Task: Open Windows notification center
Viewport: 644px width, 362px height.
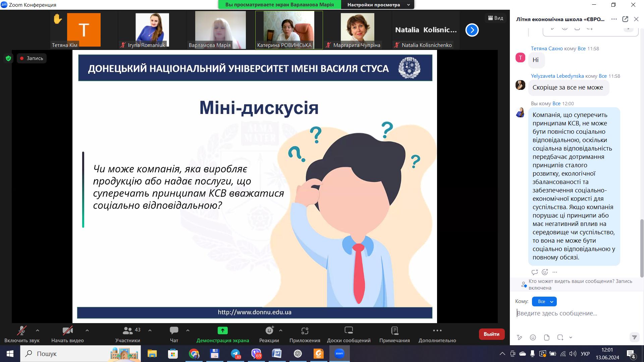Action: click(631, 354)
